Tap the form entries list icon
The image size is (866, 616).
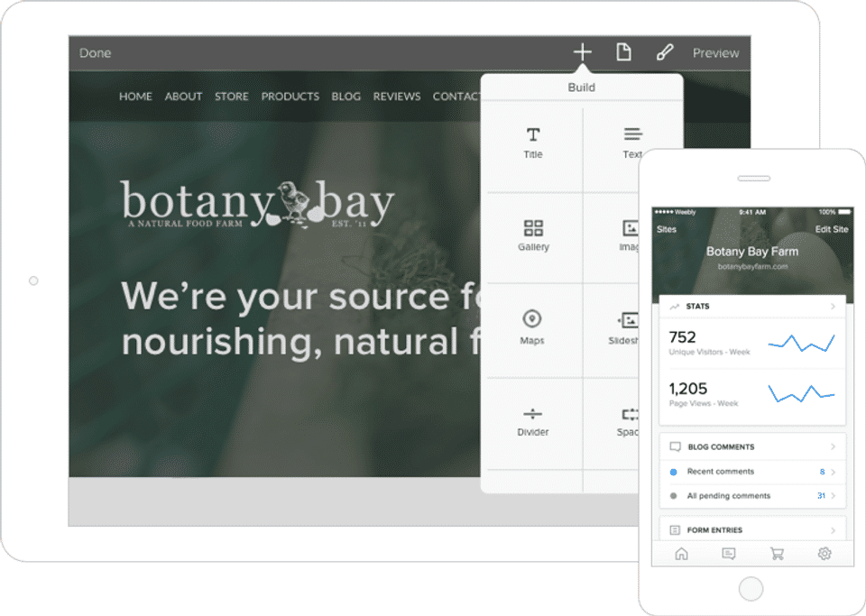[x=675, y=530]
